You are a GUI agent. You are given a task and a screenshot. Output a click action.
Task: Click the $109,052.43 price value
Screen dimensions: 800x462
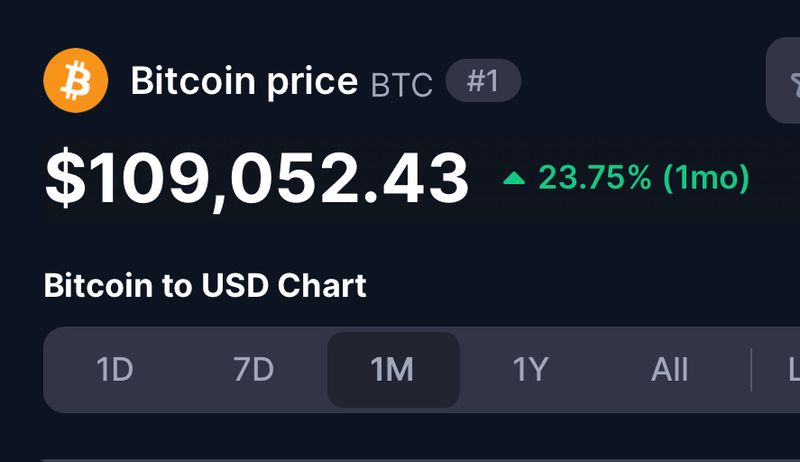256,180
